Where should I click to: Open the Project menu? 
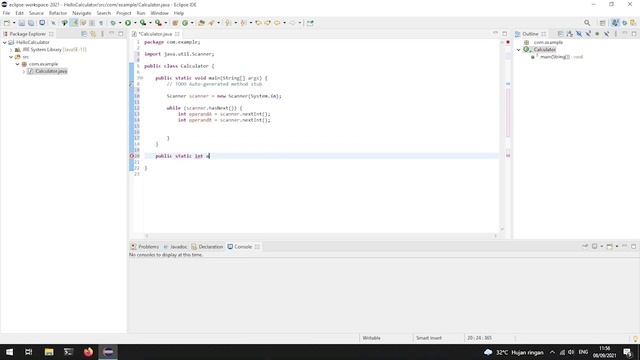click(124, 13)
